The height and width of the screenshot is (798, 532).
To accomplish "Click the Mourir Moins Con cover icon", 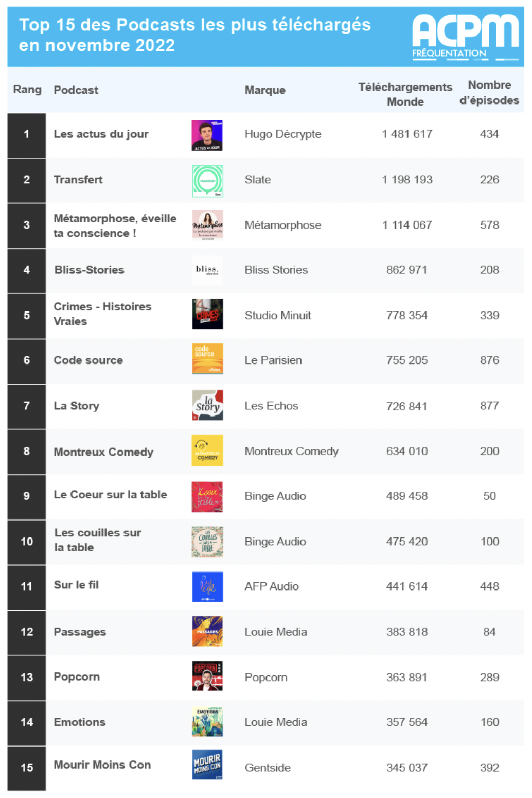I will (x=207, y=765).
